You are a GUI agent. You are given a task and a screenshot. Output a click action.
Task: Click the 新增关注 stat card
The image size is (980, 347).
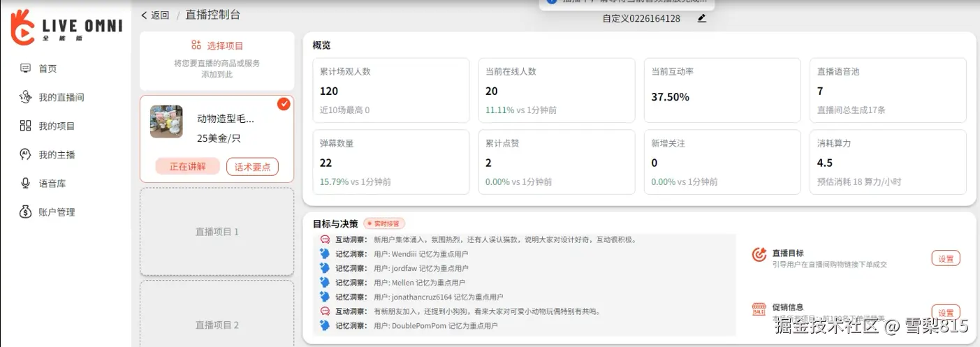722,162
